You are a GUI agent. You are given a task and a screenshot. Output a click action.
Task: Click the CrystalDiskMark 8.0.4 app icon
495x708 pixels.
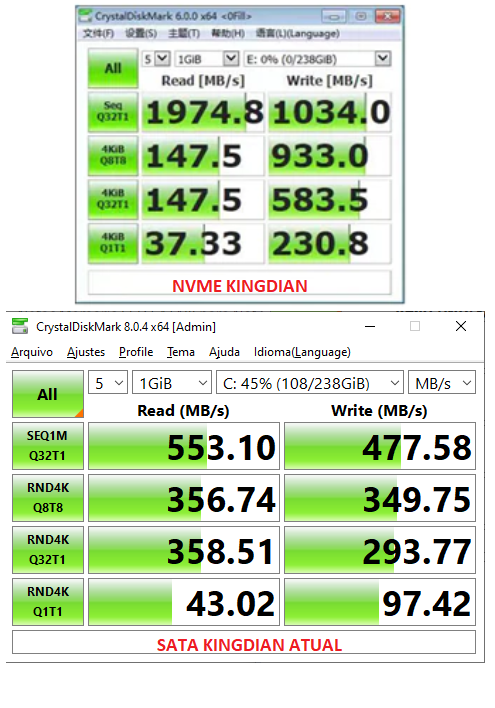click(x=20, y=326)
